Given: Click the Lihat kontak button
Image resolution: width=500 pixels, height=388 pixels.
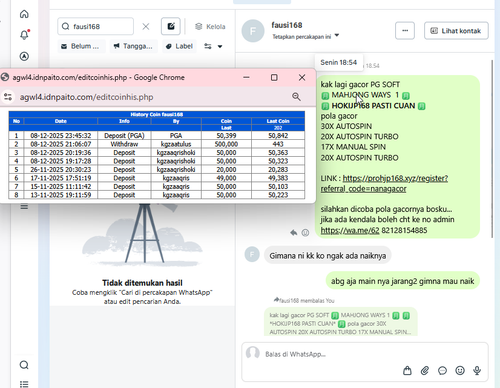Looking at the screenshot, I should tap(456, 31).
